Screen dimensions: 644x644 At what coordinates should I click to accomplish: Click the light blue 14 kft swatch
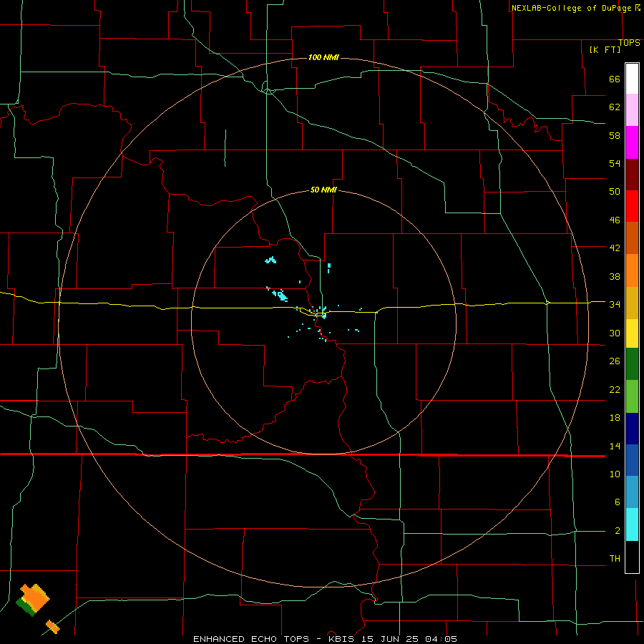tap(632, 492)
